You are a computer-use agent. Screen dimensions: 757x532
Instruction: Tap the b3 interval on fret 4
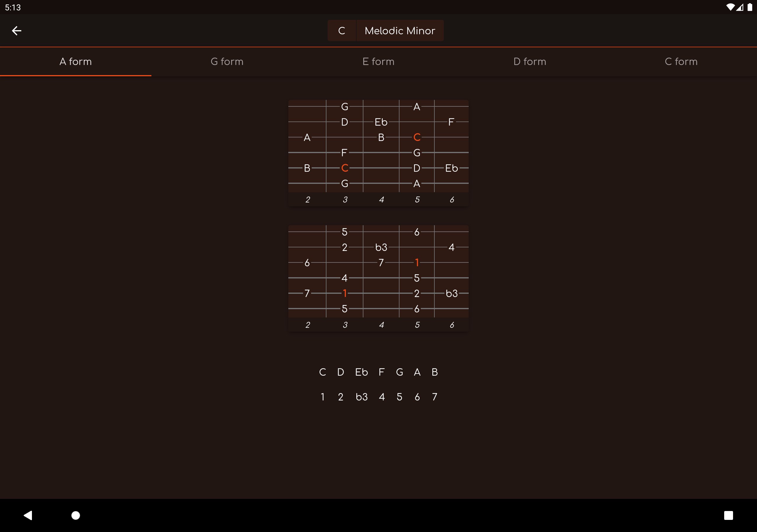tap(381, 247)
